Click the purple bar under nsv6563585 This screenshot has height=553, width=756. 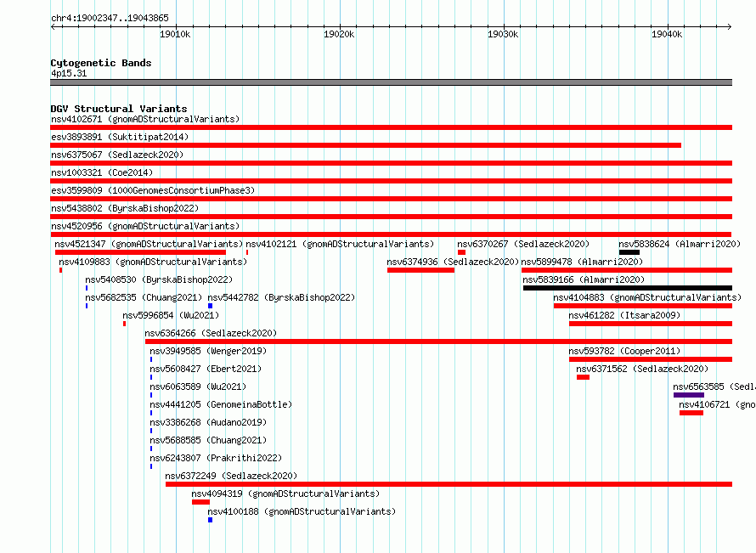(x=689, y=395)
